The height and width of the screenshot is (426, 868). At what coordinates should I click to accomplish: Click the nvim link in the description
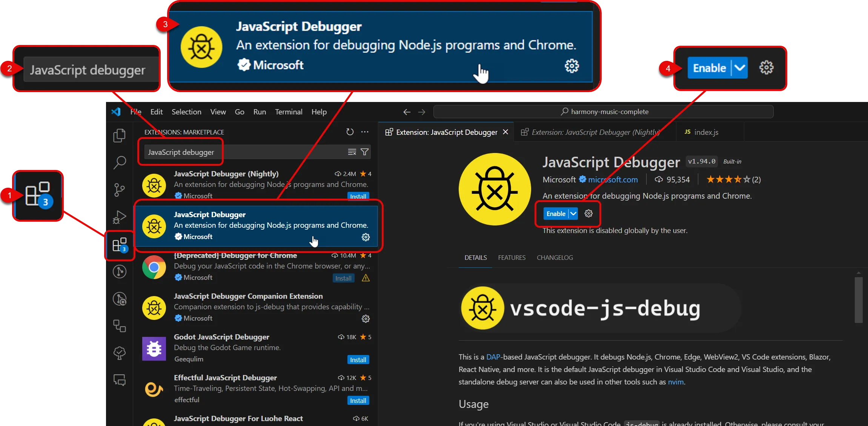pos(675,382)
